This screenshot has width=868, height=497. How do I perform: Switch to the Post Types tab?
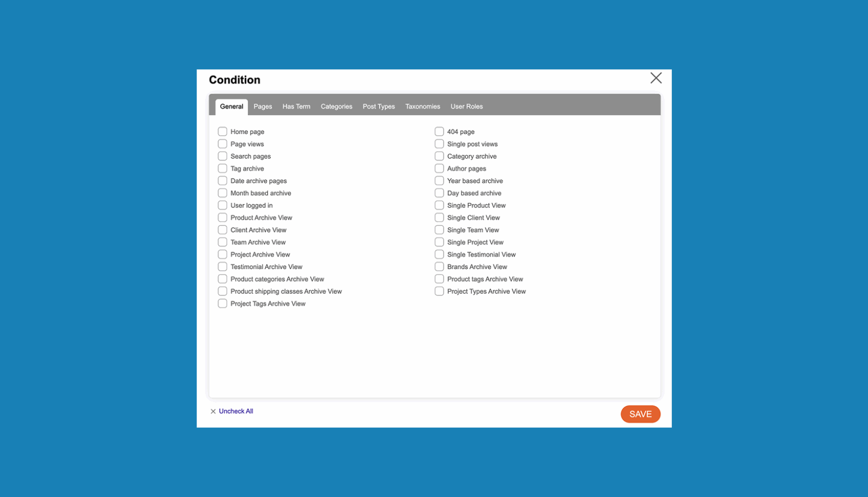pos(379,106)
